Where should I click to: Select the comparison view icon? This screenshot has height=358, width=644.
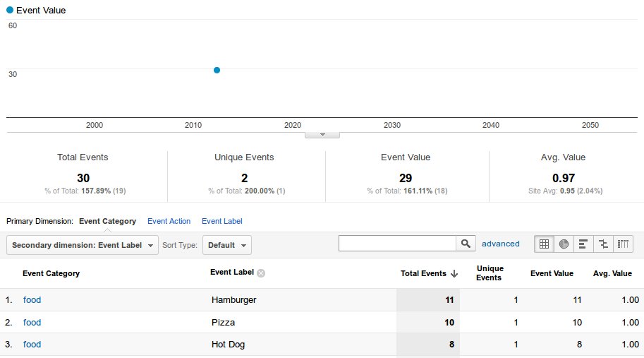[x=603, y=244]
